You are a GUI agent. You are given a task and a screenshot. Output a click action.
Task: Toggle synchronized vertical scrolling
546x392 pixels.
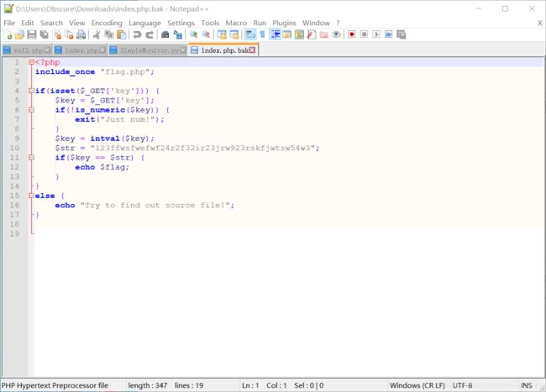[x=222, y=34]
